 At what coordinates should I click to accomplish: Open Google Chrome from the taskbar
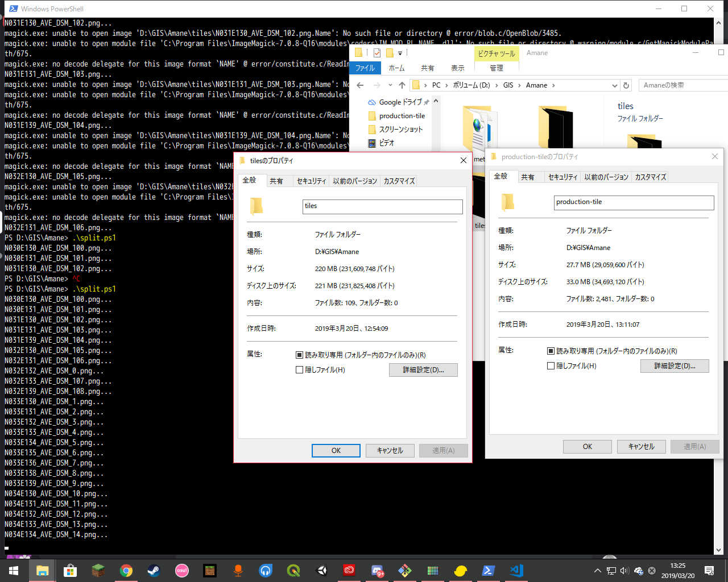click(126, 571)
